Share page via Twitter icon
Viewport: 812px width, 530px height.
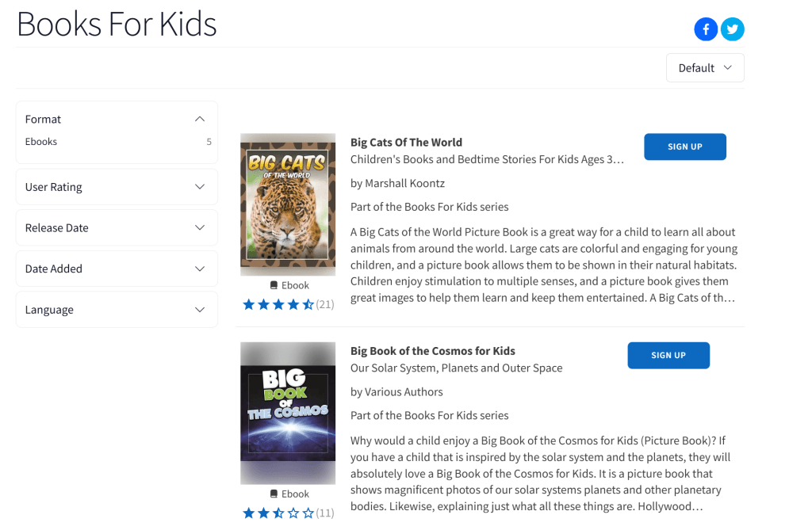point(732,29)
